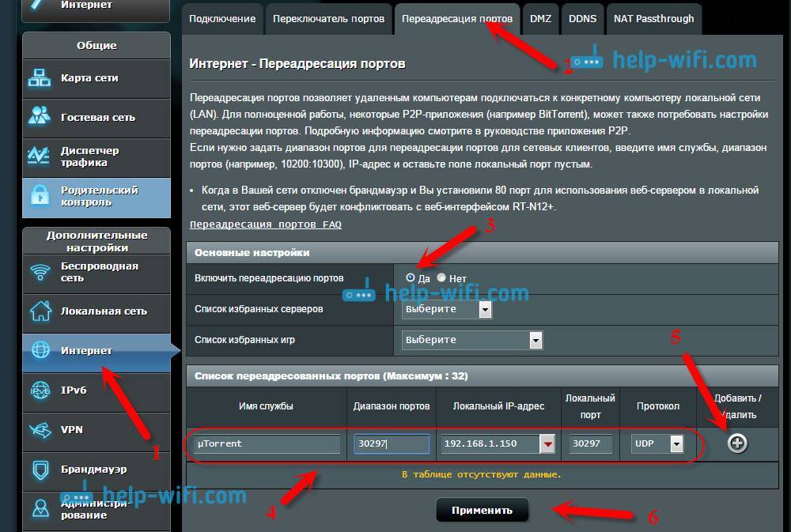Click the network map icon beside Карта сети
The width and height of the screenshot is (791, 532).
(39, 78)
